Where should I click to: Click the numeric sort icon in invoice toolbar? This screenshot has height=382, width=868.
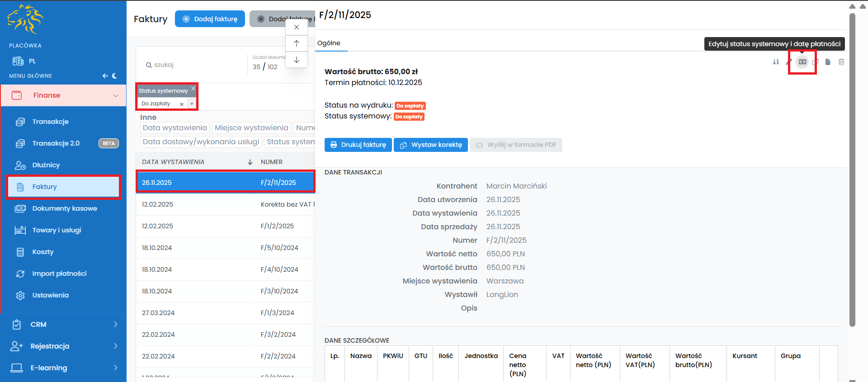[x=776, y=62]
